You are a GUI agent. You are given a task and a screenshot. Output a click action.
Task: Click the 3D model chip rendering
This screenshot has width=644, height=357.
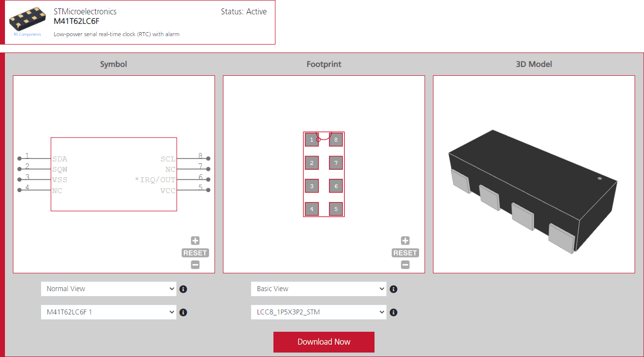tap(533, 192)
